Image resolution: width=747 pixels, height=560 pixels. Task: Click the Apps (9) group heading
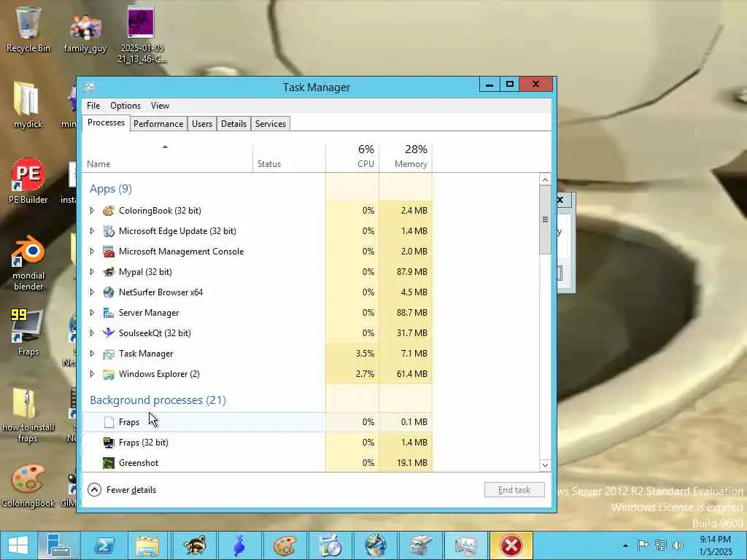(x=111, y=189)
